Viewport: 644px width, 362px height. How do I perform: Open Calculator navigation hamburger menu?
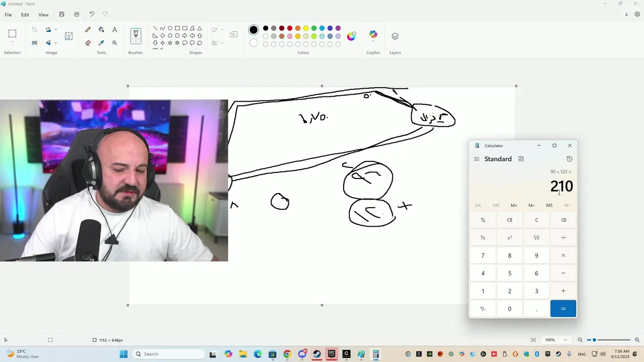tap(476, 159)
